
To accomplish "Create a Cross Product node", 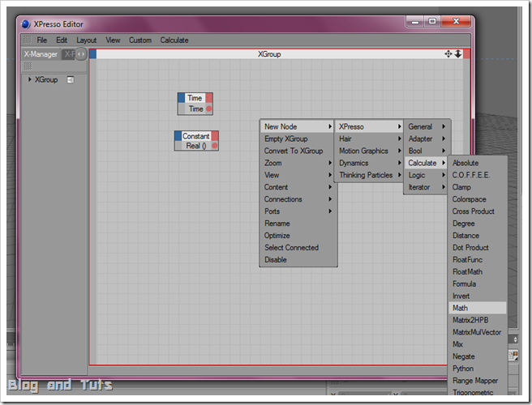I will tap(478, 211).
